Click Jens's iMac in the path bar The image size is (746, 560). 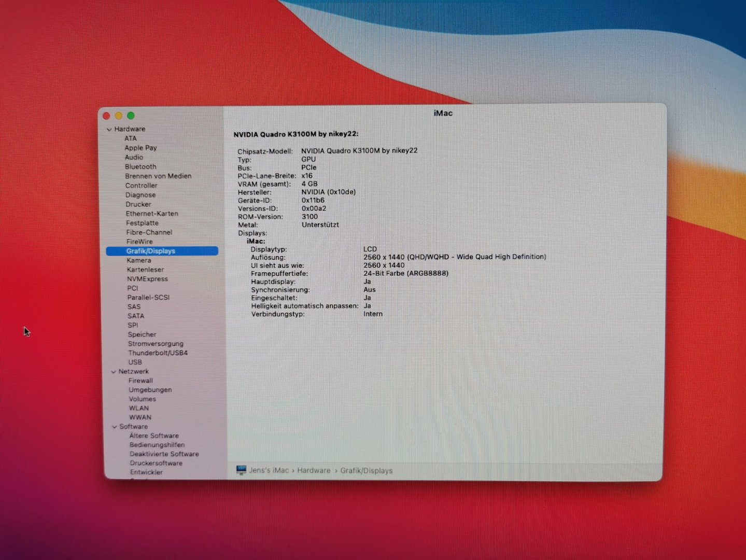click(269, 470)
